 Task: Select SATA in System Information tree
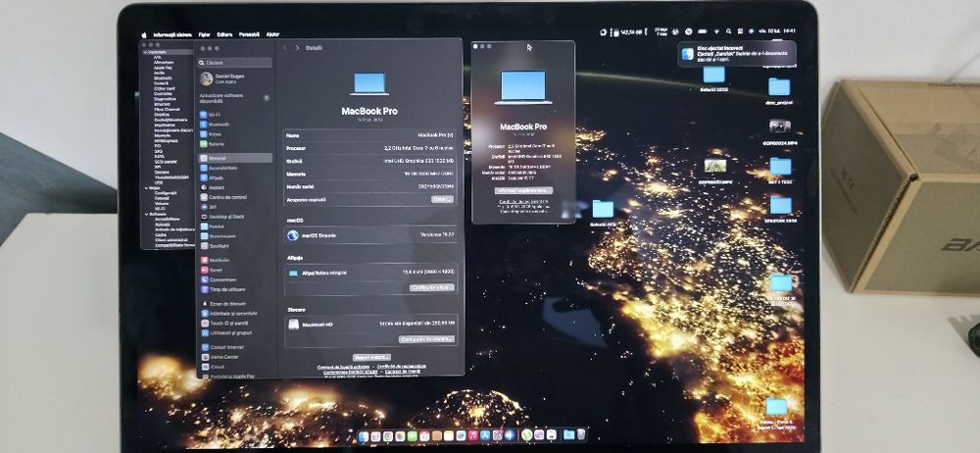point(160,157)
